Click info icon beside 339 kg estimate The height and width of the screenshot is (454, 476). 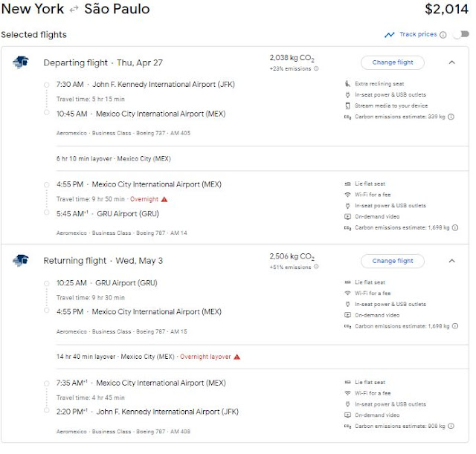[451, 117]
